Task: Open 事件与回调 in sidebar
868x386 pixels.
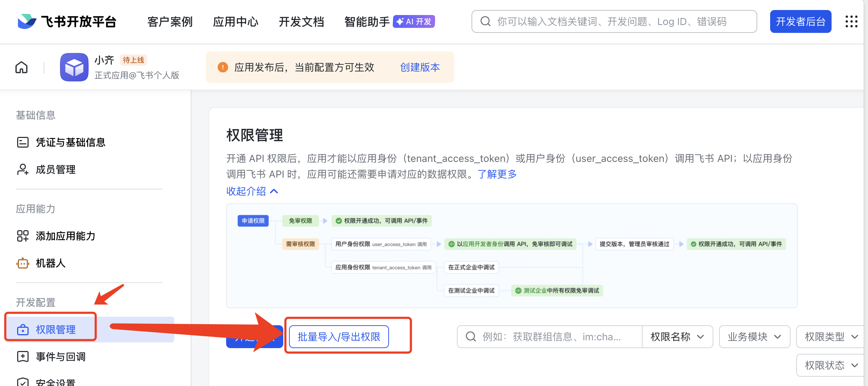Action: click(x=60, y=357)
